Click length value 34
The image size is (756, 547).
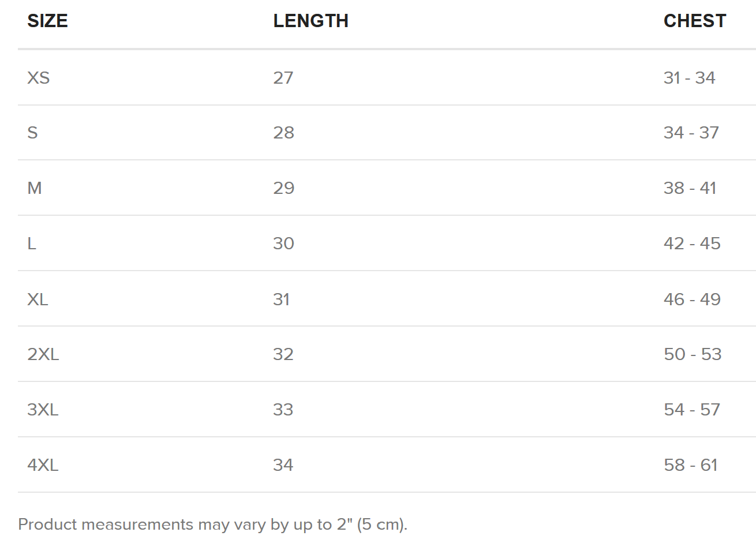coord(283,465)
